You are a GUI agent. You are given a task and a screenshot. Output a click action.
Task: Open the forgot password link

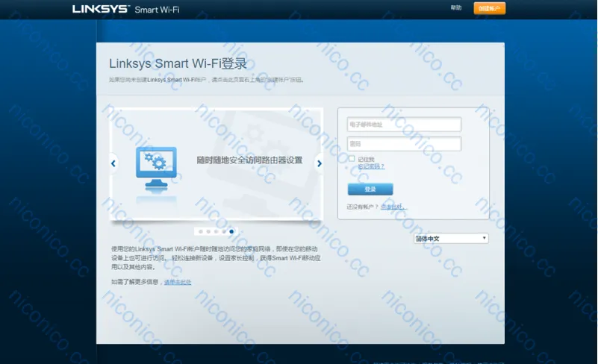[371, 166]
